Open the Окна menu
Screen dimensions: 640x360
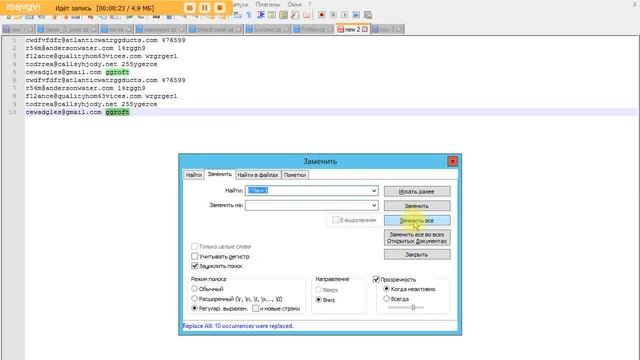click(x=294, y=4)
